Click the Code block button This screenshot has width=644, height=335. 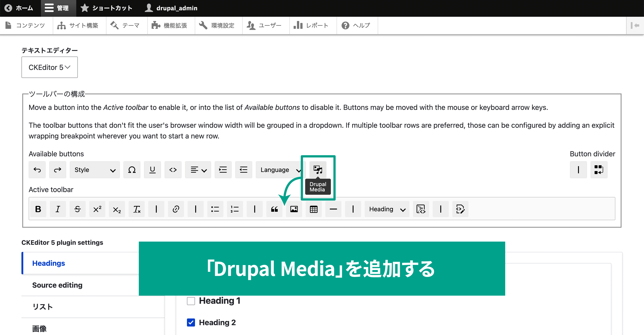(x=421, y=209)
